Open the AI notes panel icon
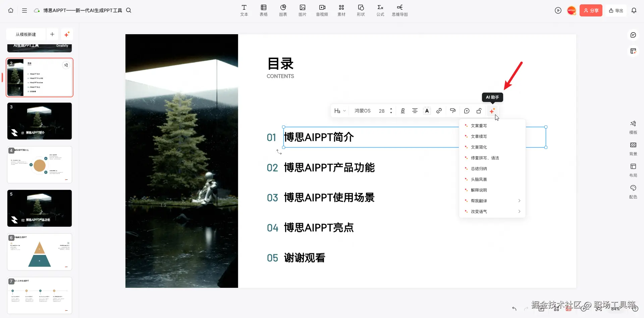 [633, 51]
